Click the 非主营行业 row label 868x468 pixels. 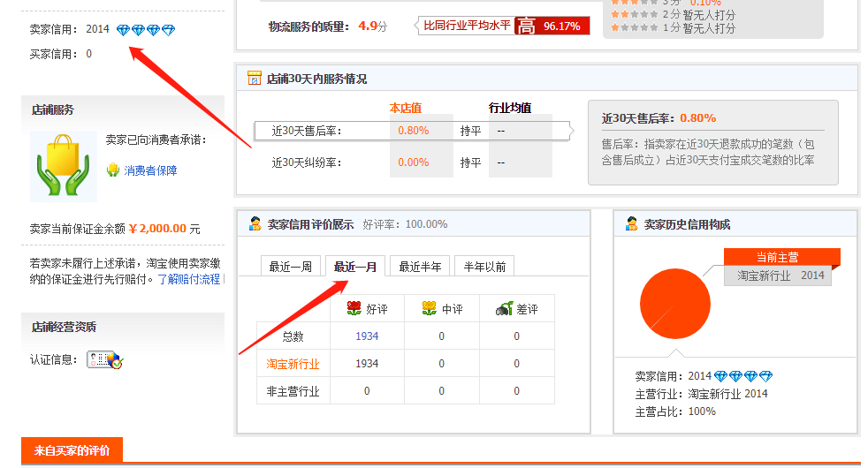click(293, 391)
